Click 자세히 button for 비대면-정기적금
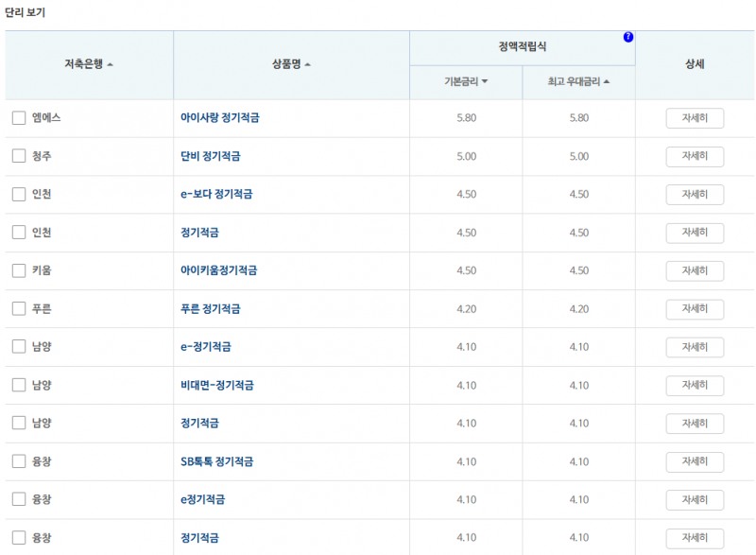The width and height of the screenshot is (756, 555). click(695, 385)
